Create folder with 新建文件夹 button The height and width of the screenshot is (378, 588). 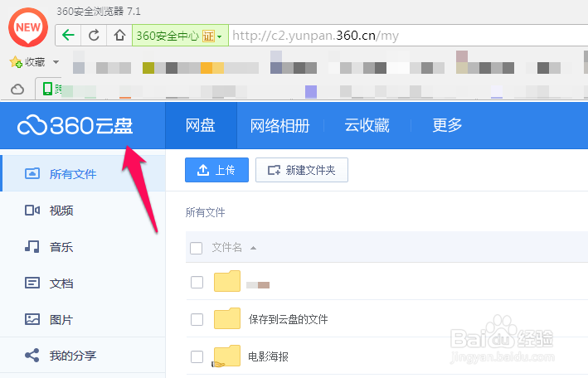302,170
